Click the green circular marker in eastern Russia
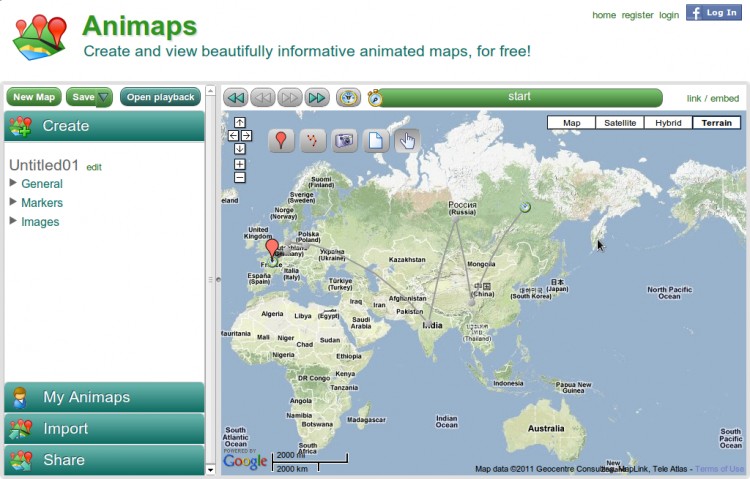The width and height of the screenshot is (750, 479). pyautogui.click(x=525, y=207)
